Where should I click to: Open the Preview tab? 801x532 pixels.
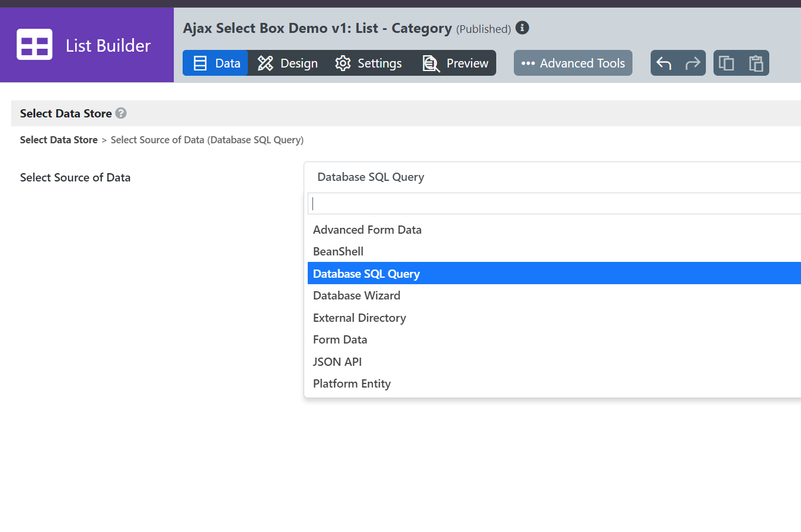click(456, 63)
